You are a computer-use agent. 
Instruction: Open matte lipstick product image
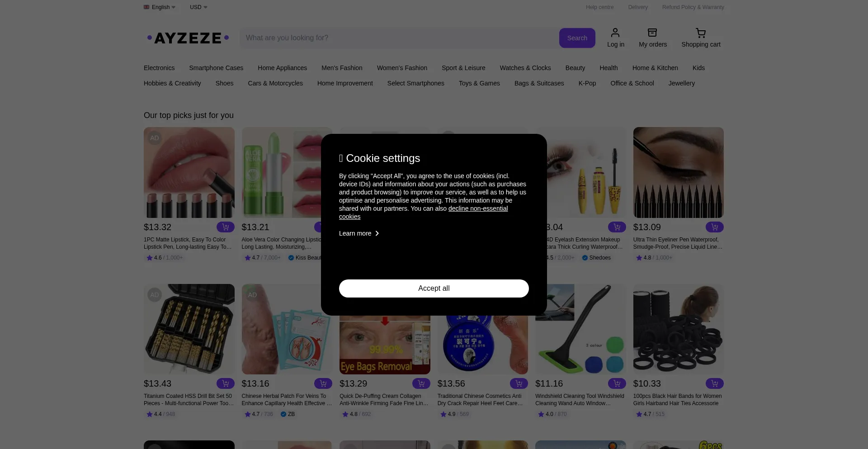189,172
